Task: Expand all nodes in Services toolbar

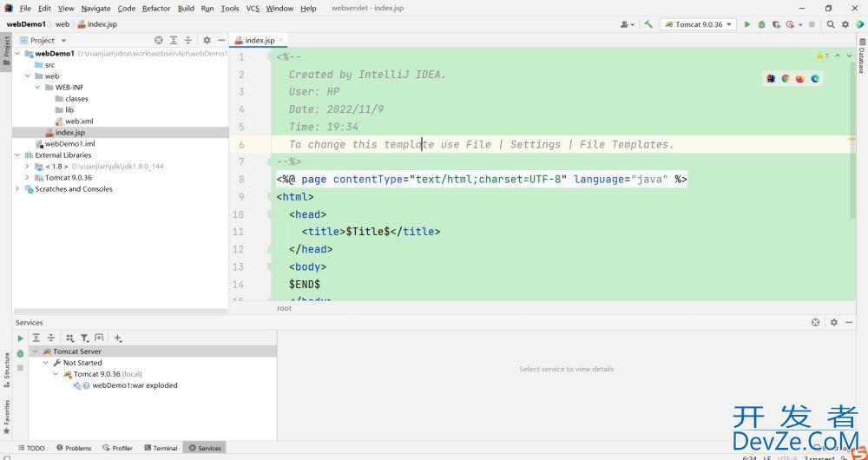Action: click(36, 338)
